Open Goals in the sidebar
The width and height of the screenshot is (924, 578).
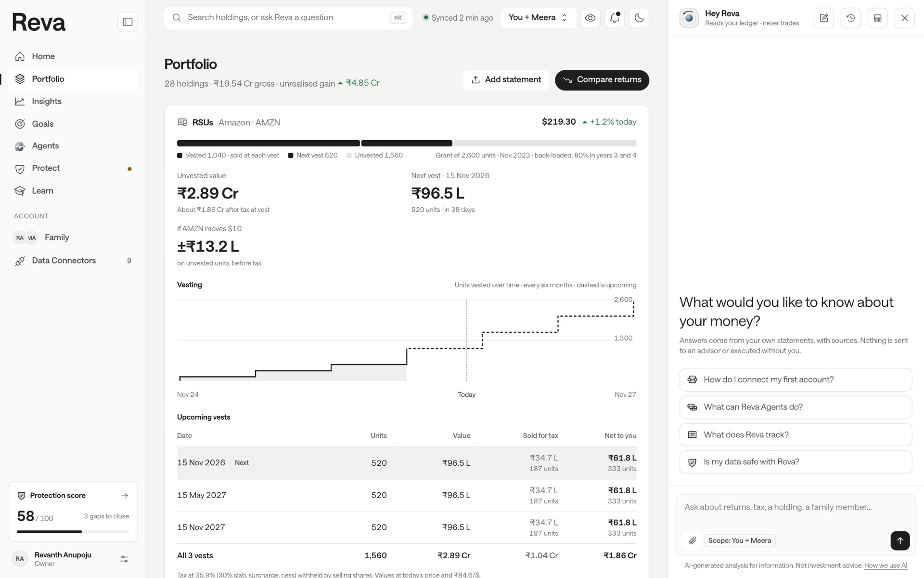[73, 124]
